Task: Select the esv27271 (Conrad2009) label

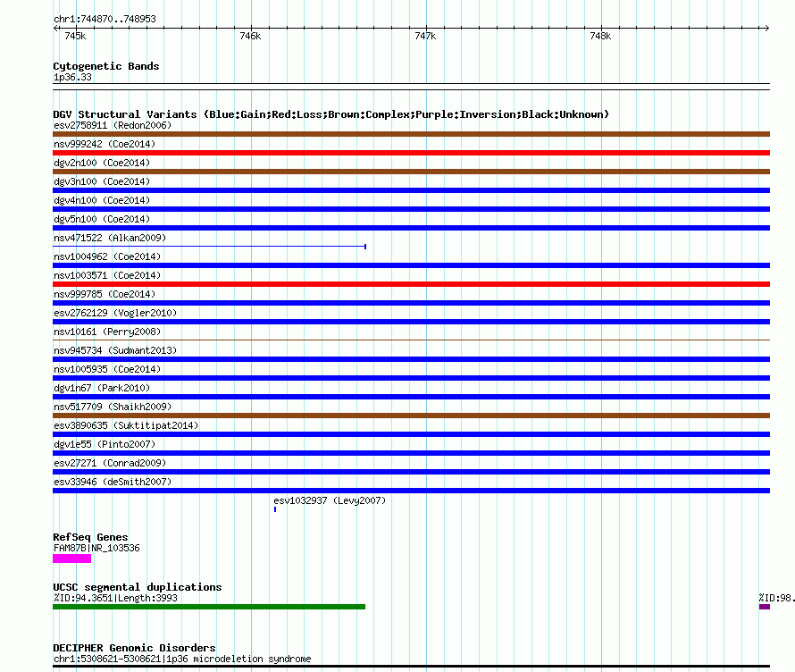Action: tap(110, 463)
